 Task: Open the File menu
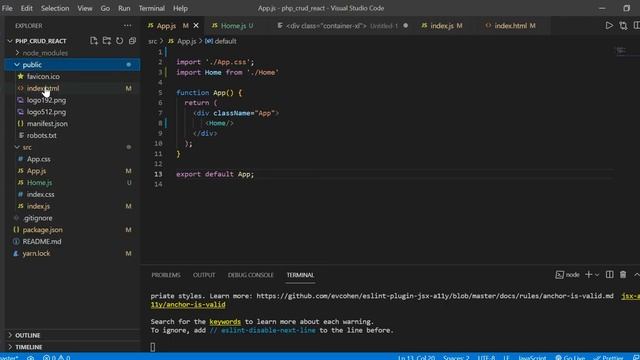click(7, 8)
